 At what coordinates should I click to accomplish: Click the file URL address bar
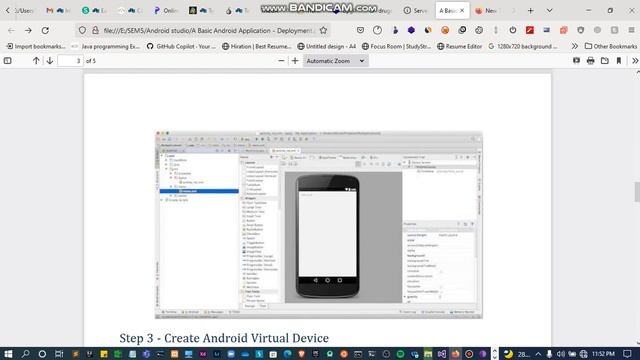tap(208, 30)
